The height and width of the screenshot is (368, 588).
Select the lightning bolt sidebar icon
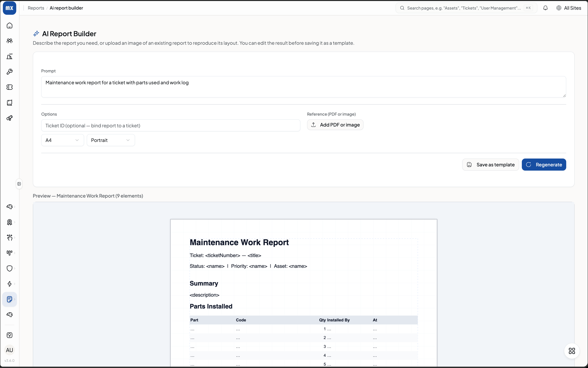[10, 284]
